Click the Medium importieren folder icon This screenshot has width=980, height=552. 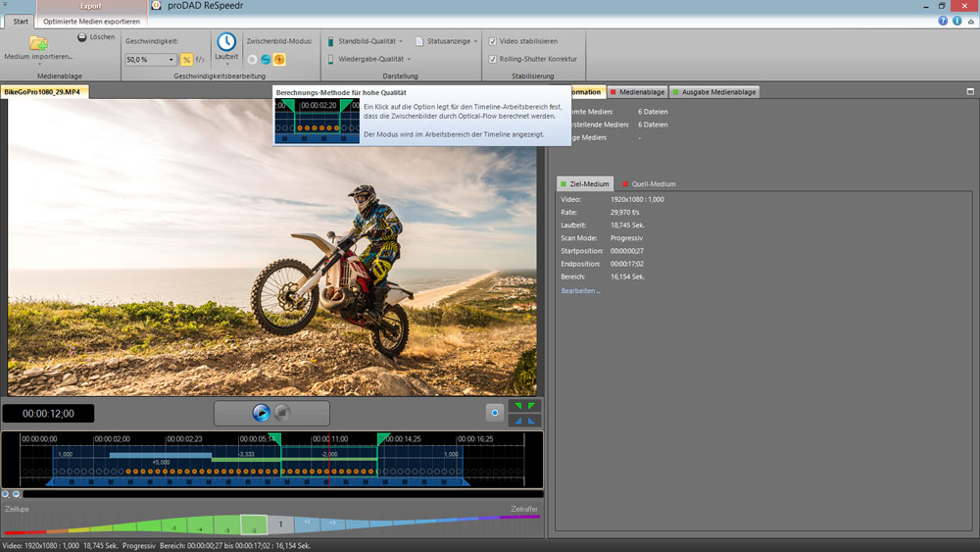[38, 42]
